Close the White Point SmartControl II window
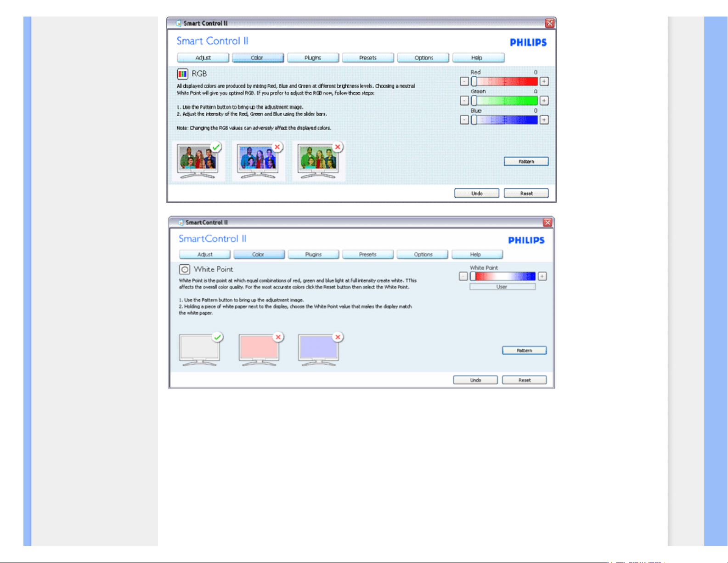This screenshot has height=563, width=728. [548, 222]
